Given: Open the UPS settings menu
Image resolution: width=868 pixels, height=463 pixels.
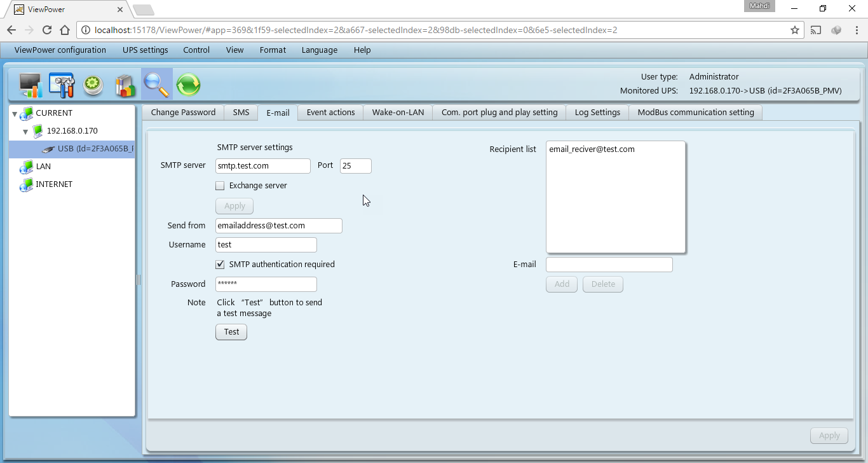Looking at the screenshot, I should [x=145, y=50].
